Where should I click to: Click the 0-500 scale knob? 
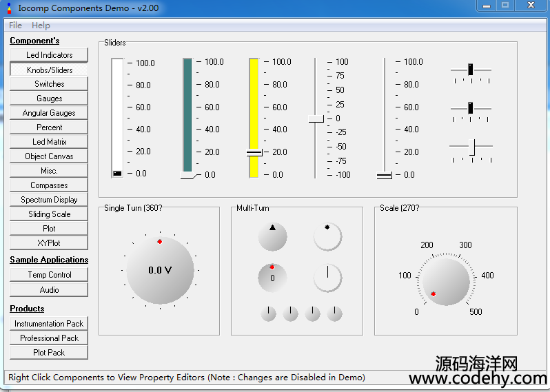[446, 282]
